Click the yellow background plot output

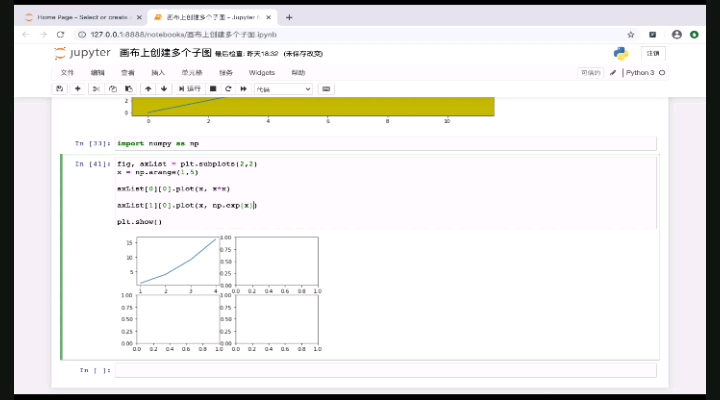click(x=313, y=107)
